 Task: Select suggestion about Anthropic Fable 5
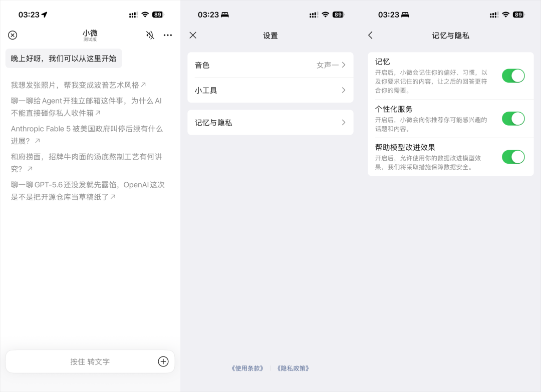point(87,135)
